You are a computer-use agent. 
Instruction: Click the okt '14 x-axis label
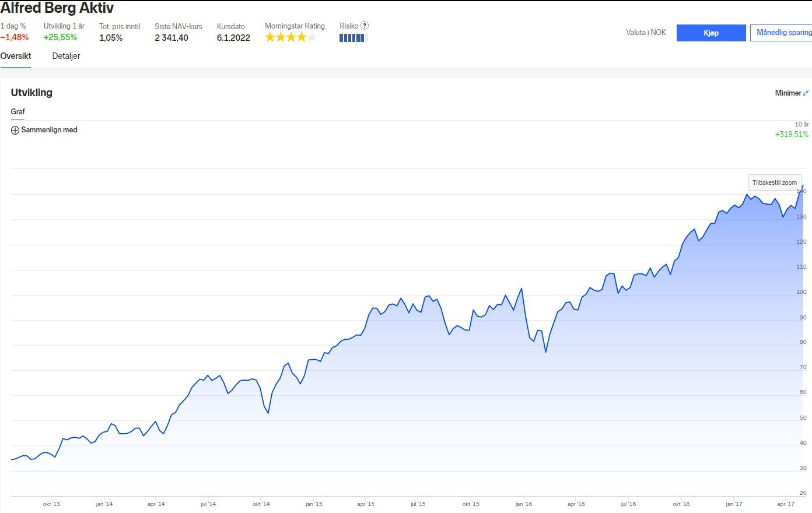[x=261, y=504]
